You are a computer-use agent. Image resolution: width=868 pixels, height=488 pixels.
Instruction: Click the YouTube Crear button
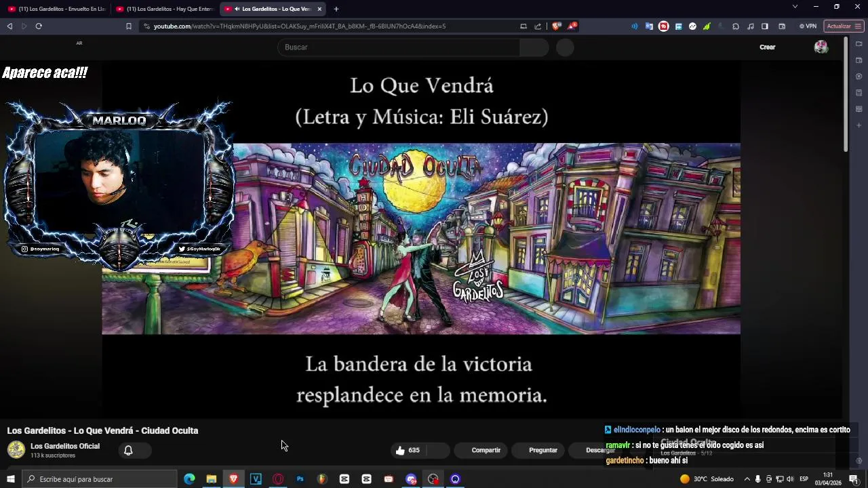coord(767,47)
